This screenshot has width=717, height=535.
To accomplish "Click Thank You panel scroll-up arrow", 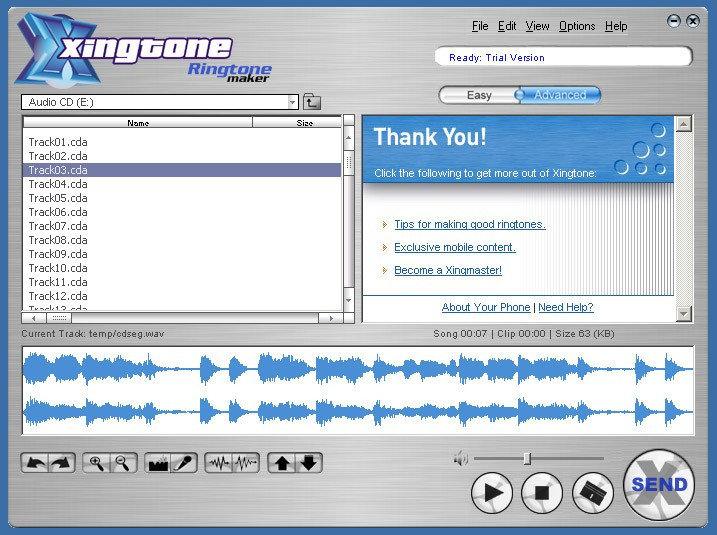I will (x=684, y=124).
